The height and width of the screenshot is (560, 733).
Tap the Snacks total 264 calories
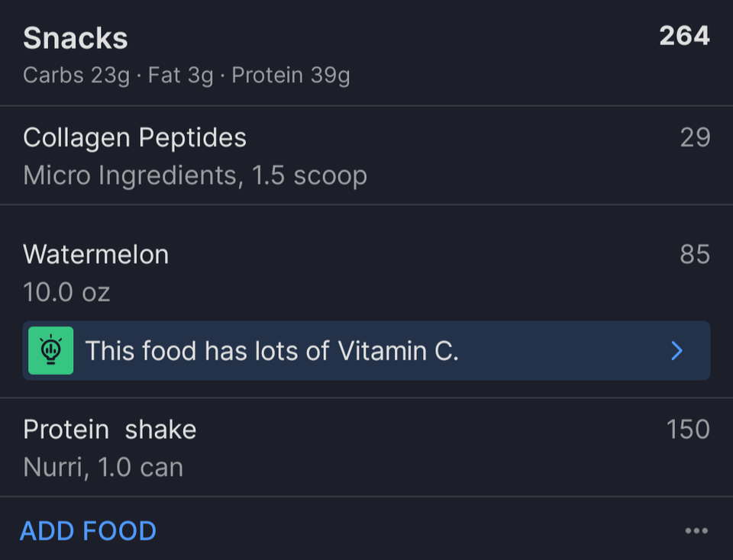coord(684,36)
